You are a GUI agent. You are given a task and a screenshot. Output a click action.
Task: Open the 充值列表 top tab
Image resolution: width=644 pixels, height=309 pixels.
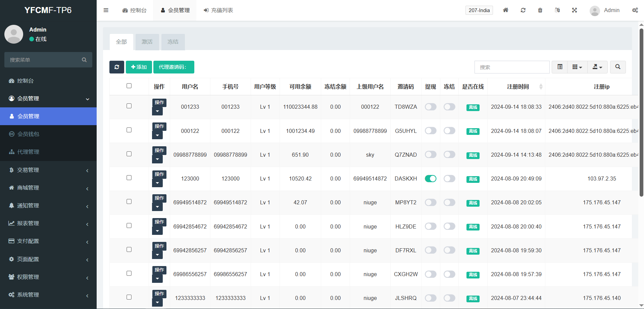tap(218, 10)
